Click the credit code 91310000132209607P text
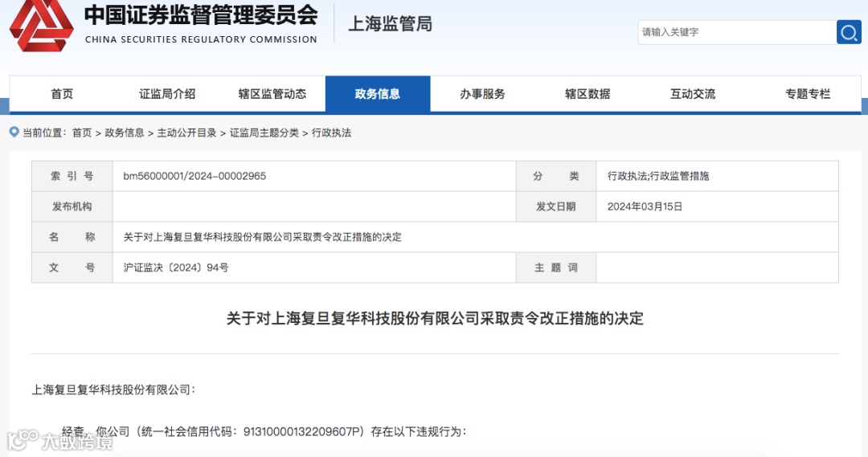The width and height of the screenshot is (868, 457). coord(303,431)
